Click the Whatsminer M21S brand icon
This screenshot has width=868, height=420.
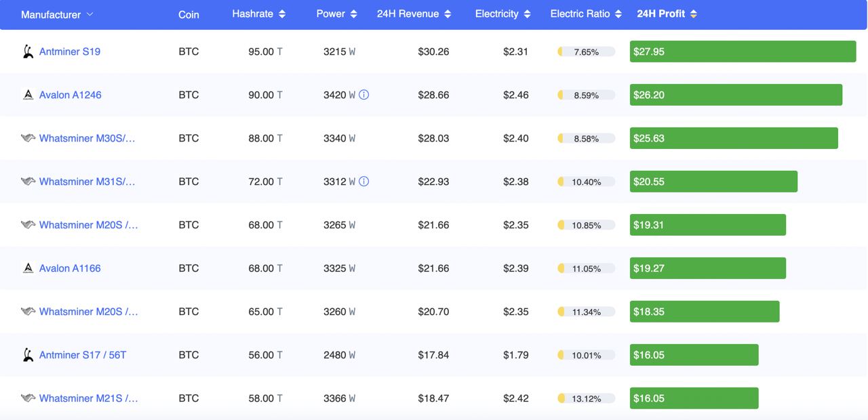28,398
